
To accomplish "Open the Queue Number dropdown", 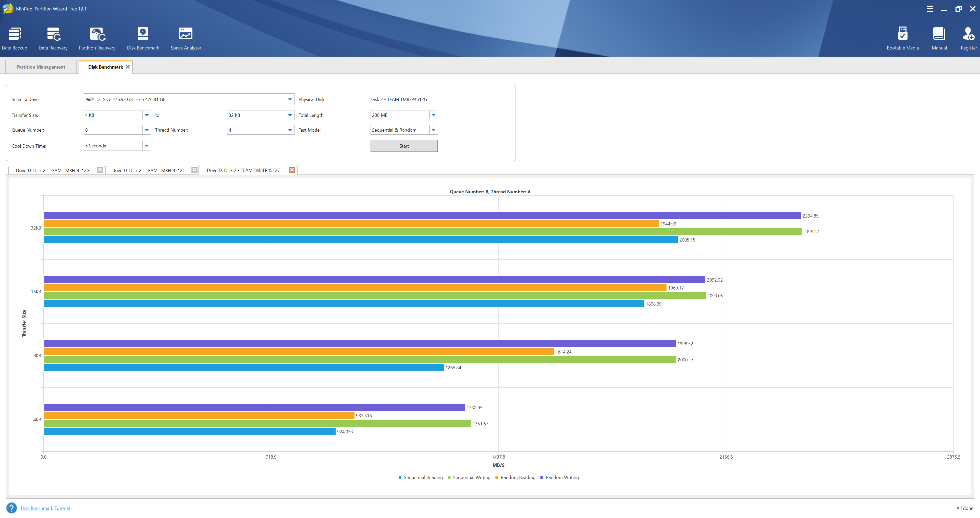I will click(146, 130).
